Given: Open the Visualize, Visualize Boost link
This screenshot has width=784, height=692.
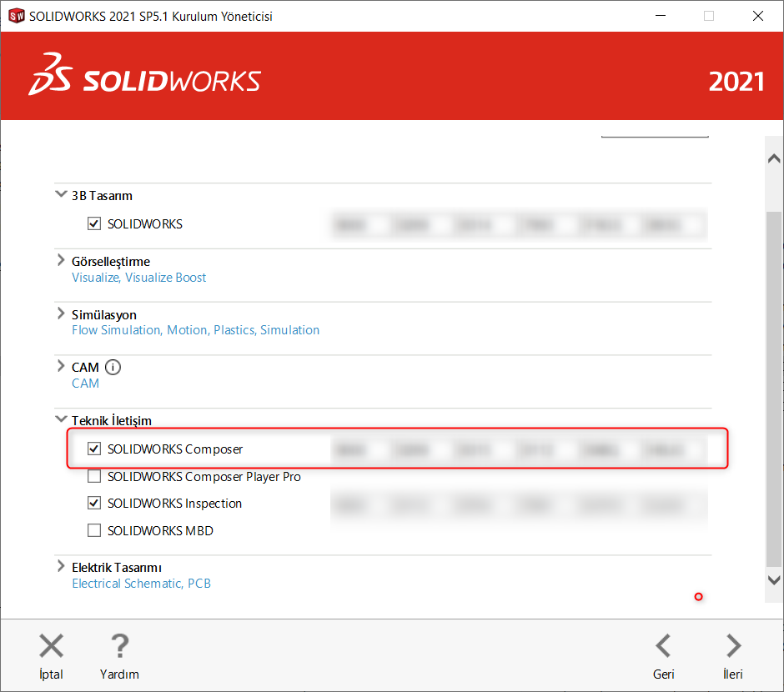Looking at the screenshot, I should (x=138, y=278).
